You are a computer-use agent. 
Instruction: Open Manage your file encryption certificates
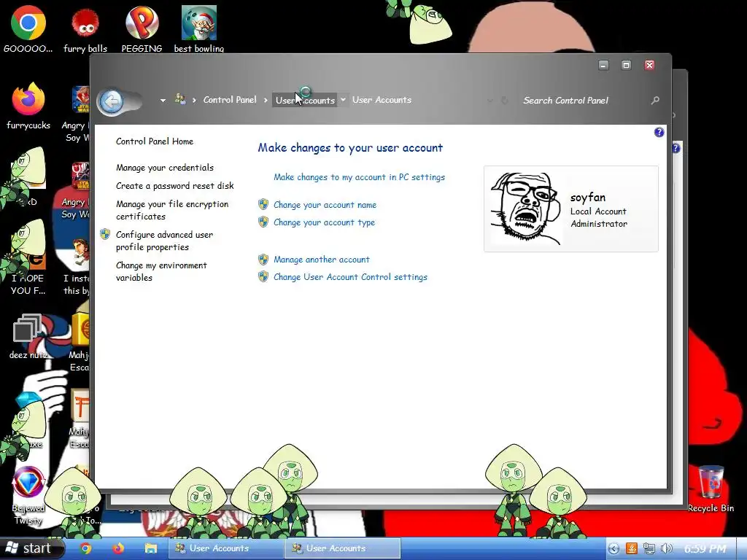click(172, 210)
